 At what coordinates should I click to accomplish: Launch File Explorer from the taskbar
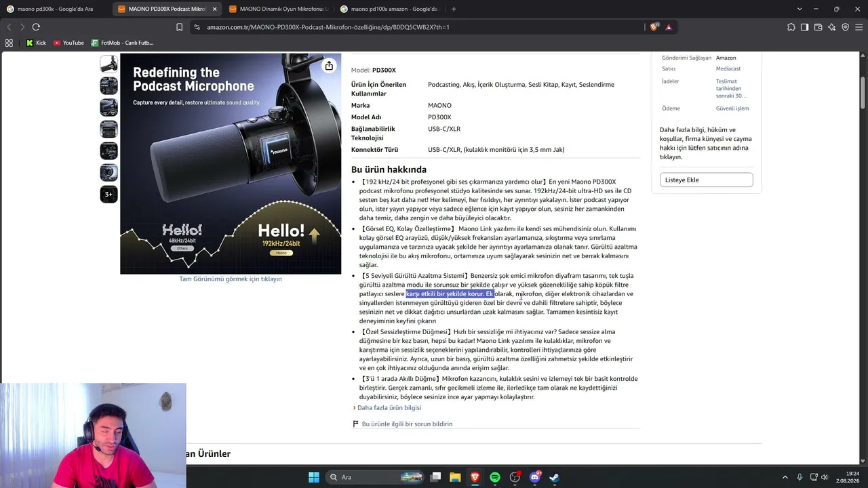tap(455, 477)
